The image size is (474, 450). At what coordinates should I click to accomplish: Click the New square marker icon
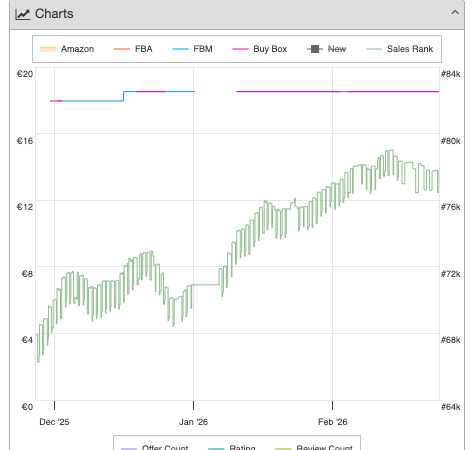click(315, 49)
